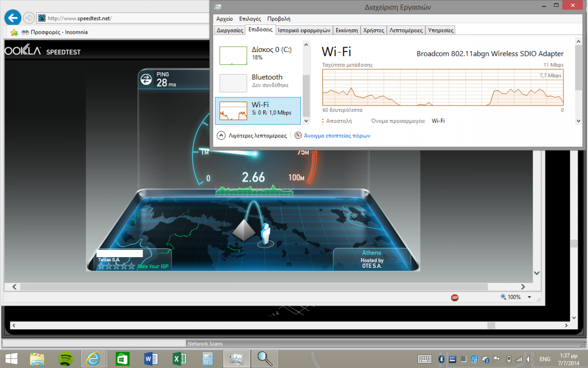The width and height of the screenshot is (588, 368).
Task: Click the cloud sync tray icon
Action: [x=486, y=359]
